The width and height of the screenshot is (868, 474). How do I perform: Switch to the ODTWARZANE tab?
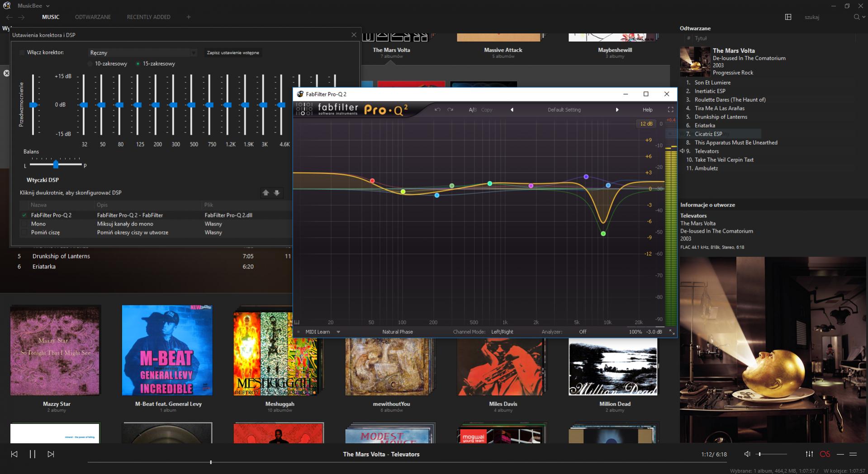pos(93,17)
